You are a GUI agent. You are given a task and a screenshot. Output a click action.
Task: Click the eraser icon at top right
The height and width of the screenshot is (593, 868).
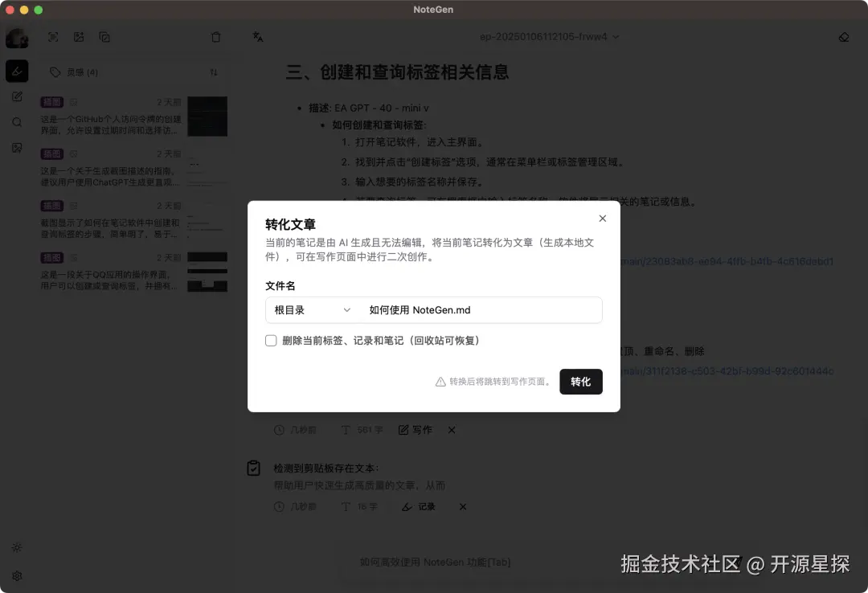pos(844,36)
